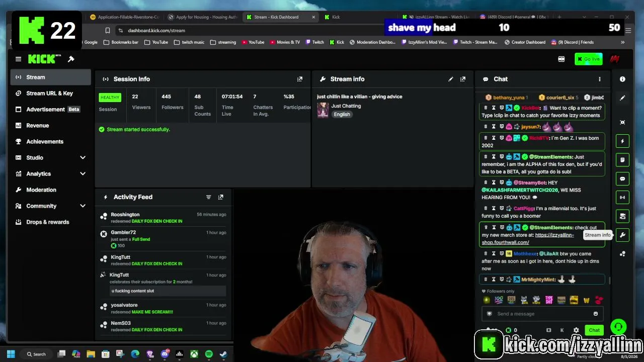
Task: Open the hamburger menu beside the Kick logo
Action: [18, 59]
